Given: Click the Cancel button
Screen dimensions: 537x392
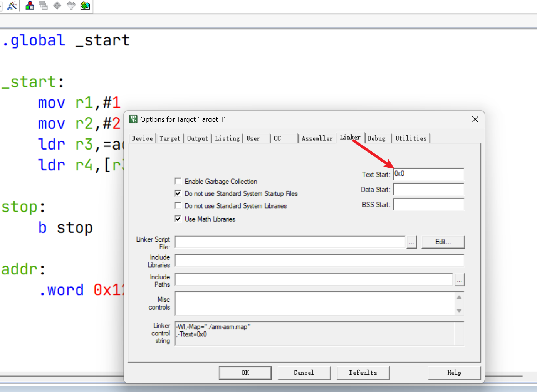Looking at the screenshot, I should click(304, 373).
